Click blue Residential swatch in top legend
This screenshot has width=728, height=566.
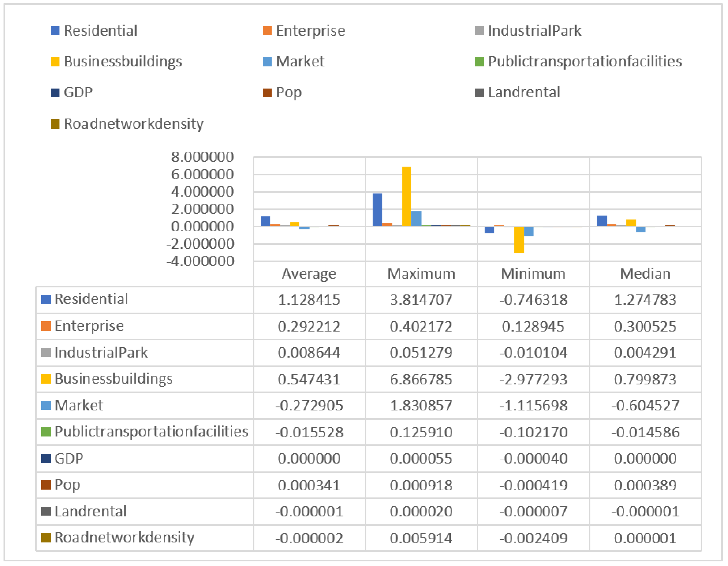tap(55, 31)
